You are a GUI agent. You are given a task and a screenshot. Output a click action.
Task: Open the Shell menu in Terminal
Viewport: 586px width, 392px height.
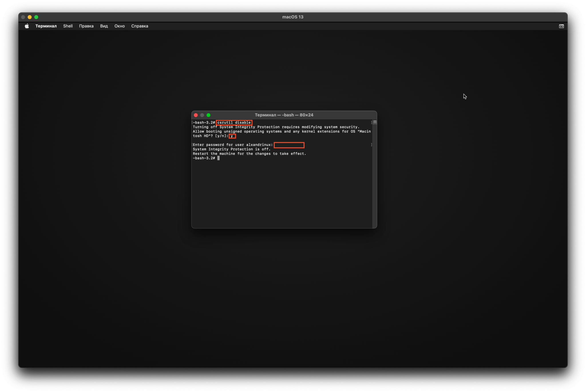click(x=68, y=26)
